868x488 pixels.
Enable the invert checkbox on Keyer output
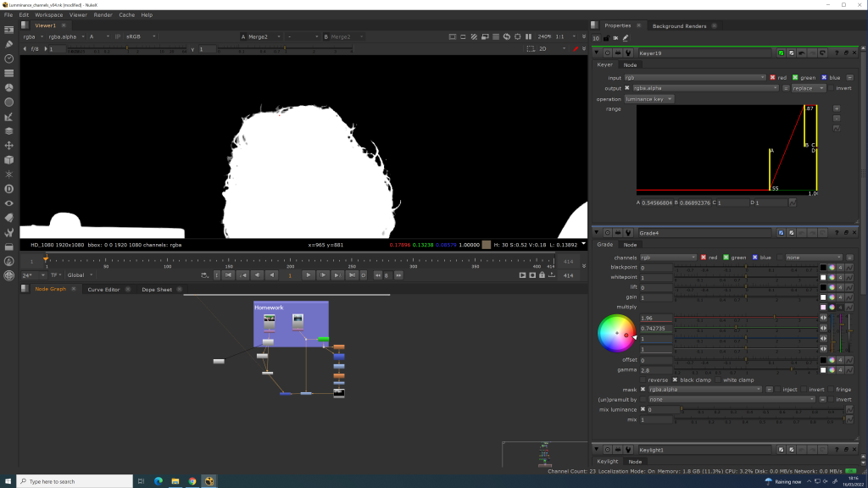tap(830, 88)
